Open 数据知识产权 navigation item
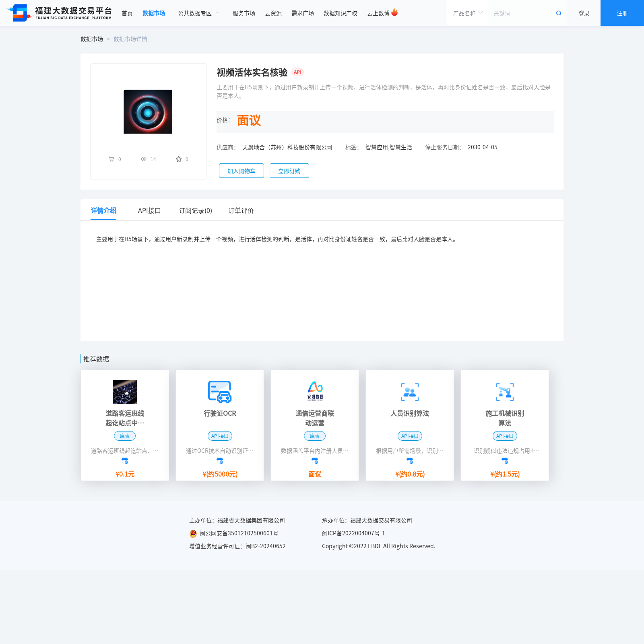Viewport: 644px width, 644px height. 341,13
